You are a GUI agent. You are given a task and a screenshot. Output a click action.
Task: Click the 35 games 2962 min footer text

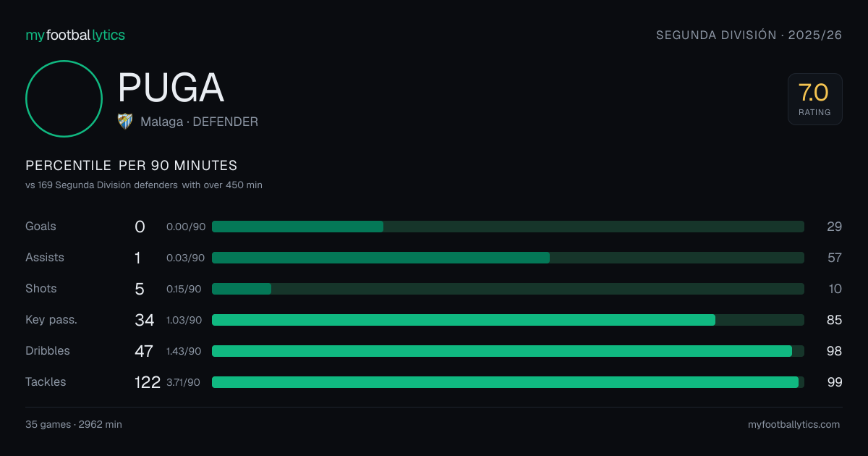74,425
